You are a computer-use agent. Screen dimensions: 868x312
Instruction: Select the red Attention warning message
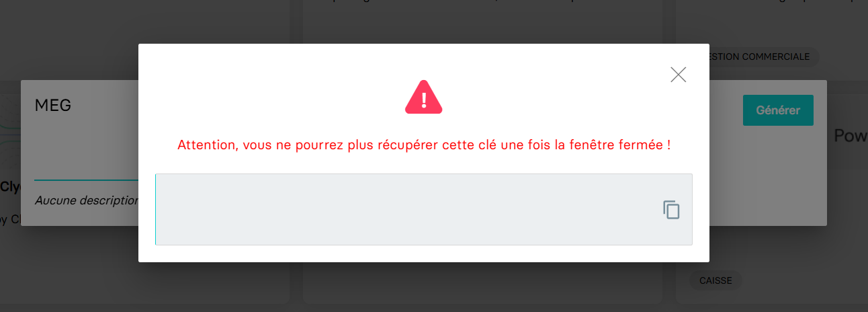[x=424, y=145]
